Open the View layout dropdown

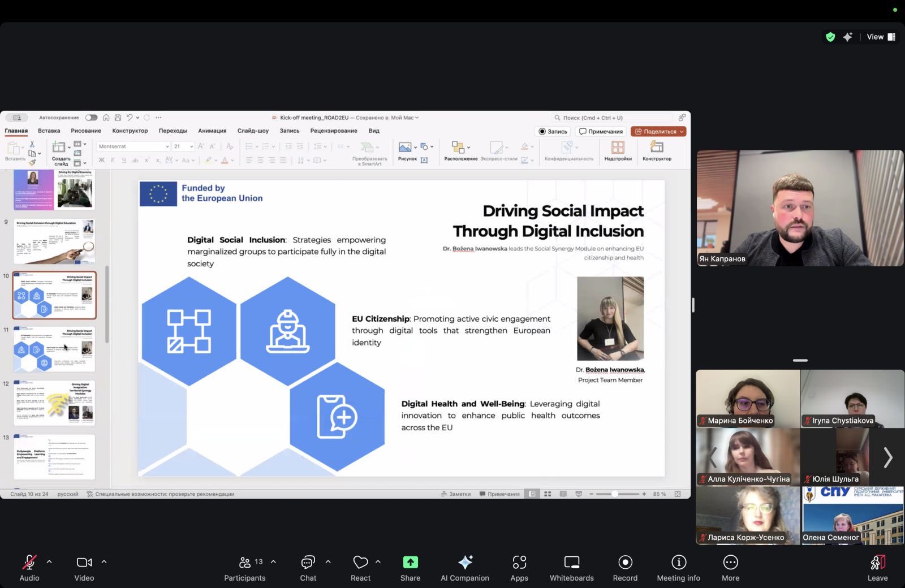pyautogui.click(x=881, y=37)
